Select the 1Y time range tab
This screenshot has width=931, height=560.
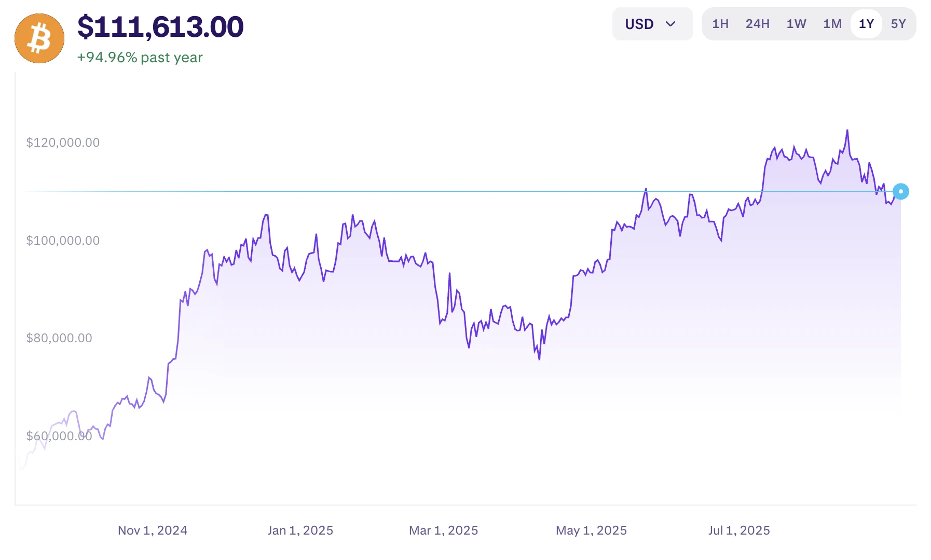coord(866,24)
